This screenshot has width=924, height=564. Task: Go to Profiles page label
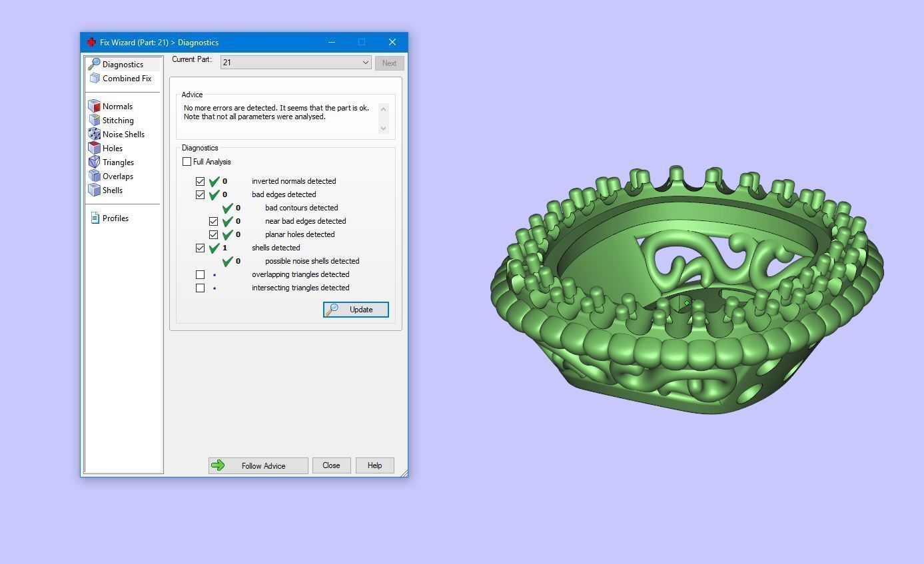pos(115,218)
